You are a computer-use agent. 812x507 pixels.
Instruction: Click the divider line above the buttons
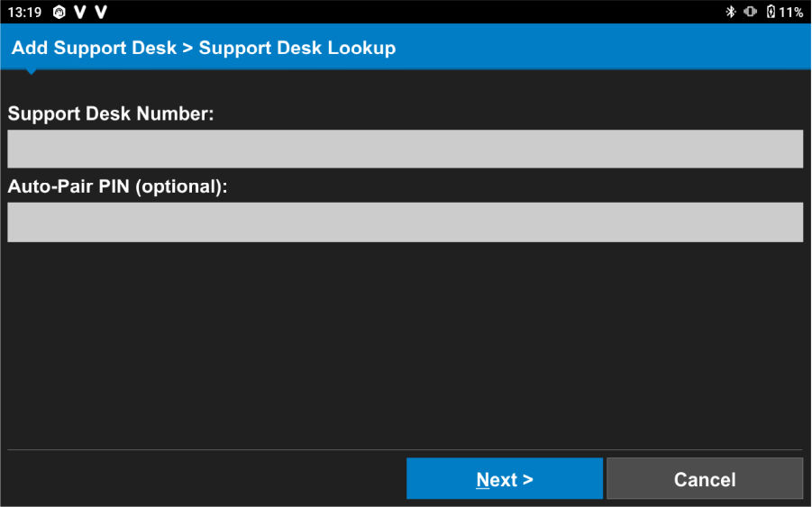(406, 449)
